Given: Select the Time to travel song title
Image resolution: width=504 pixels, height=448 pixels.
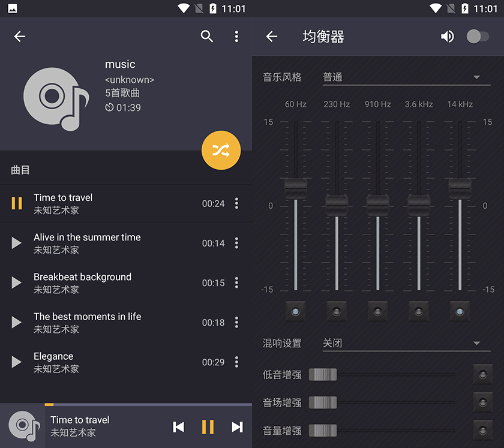Looking at the screenshot, I should click(x=63, y=197).
